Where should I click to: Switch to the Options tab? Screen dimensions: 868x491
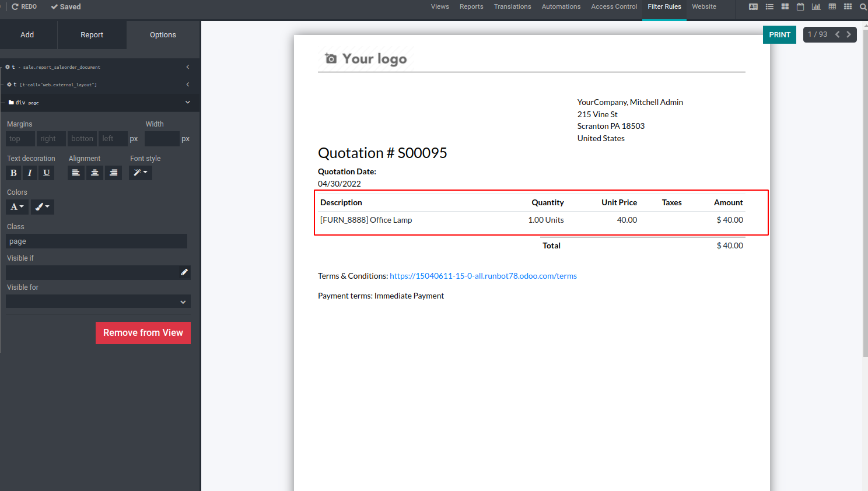(x=163, y=35)
